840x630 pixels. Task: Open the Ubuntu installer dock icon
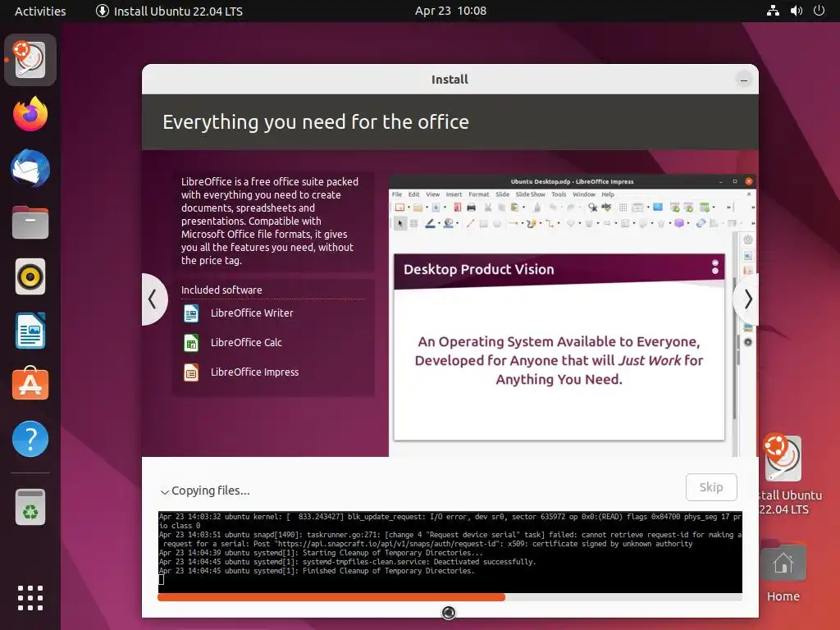click(30, 59)
